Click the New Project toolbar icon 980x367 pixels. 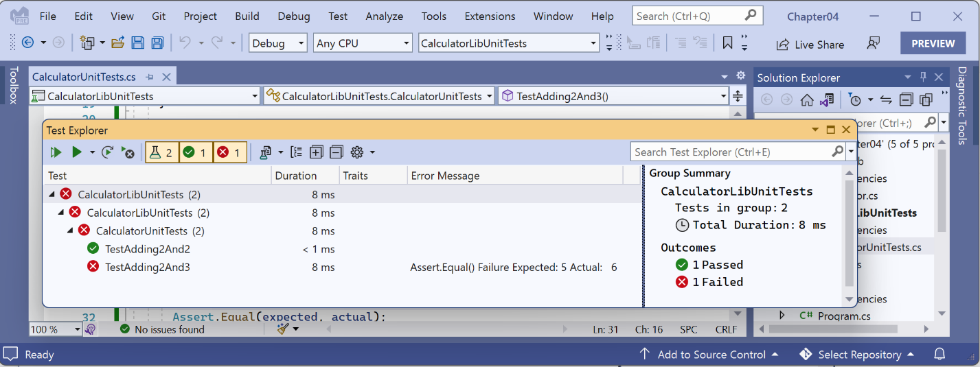[87, 43]
